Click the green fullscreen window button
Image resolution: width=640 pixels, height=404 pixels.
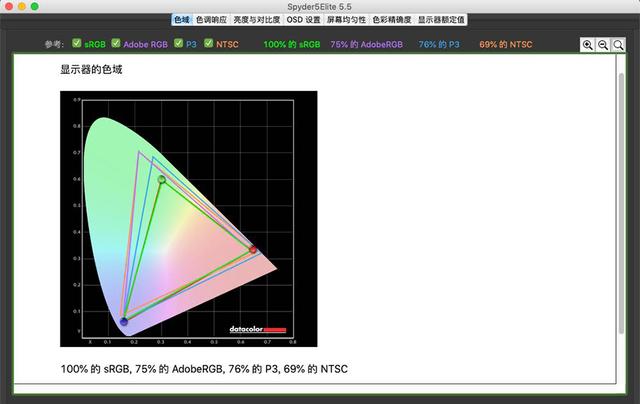[x=35, y=6]
